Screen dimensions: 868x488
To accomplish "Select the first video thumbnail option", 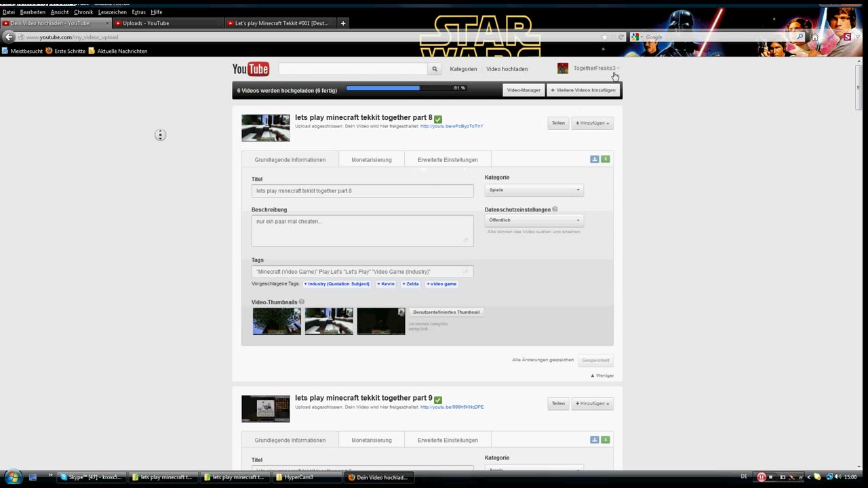I will [277, 321].
